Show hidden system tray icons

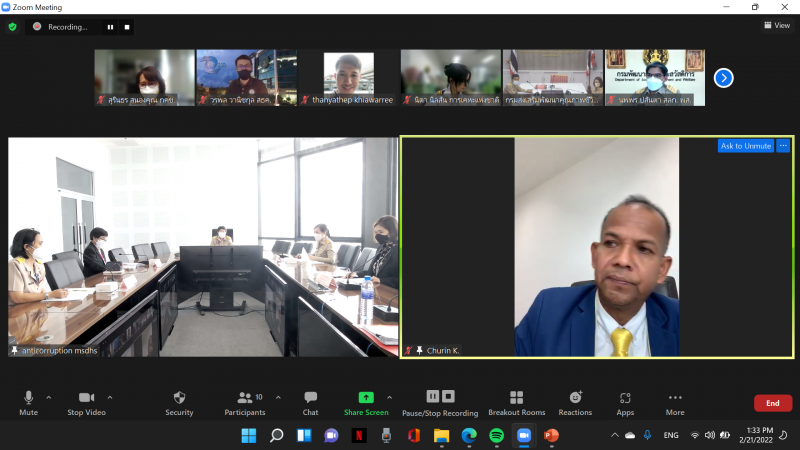tap(615, 435)
